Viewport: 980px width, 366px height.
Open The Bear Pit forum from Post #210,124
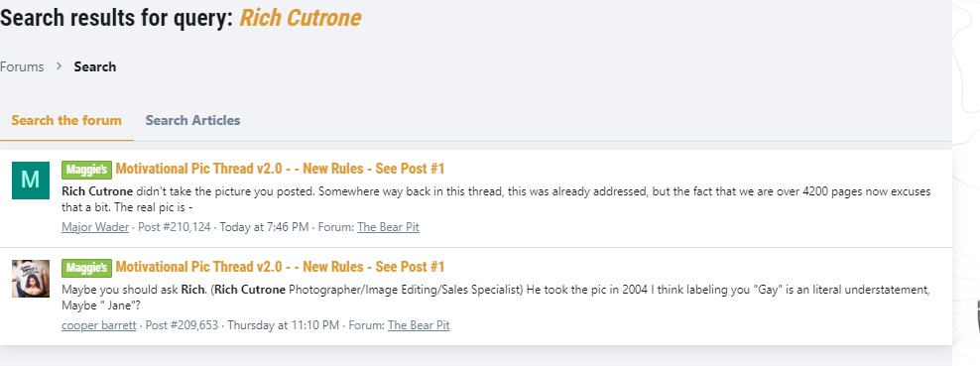point(388,227)
